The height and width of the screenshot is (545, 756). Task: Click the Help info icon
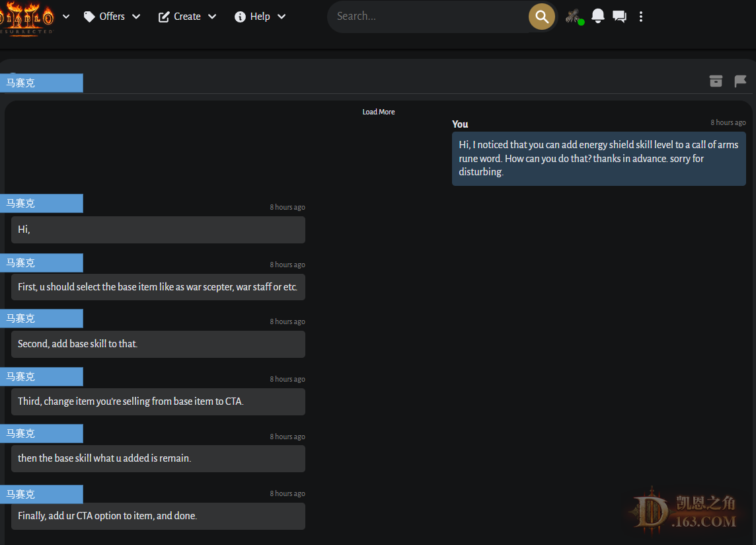(240, 17)
